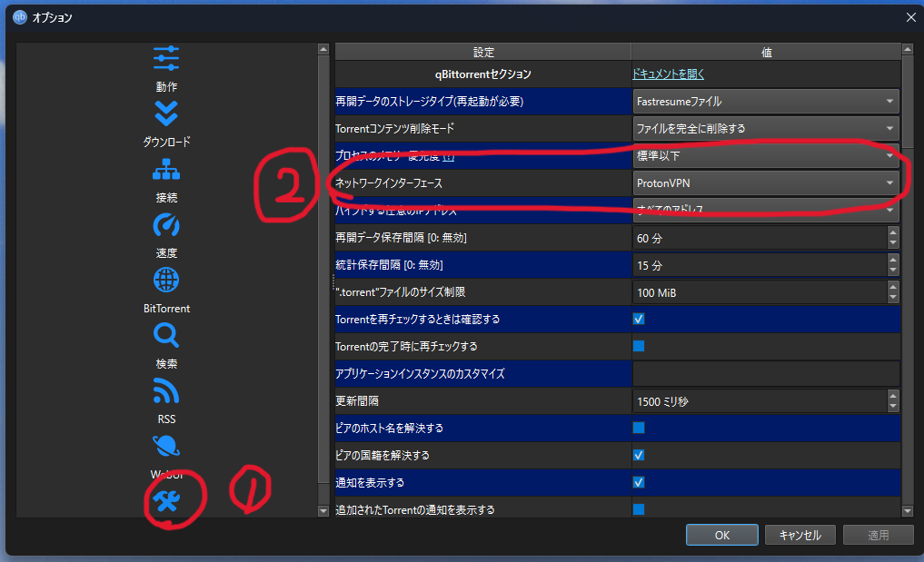
Task: Open the Fastresumeファイル storage type dropdown
Action: 766,102
